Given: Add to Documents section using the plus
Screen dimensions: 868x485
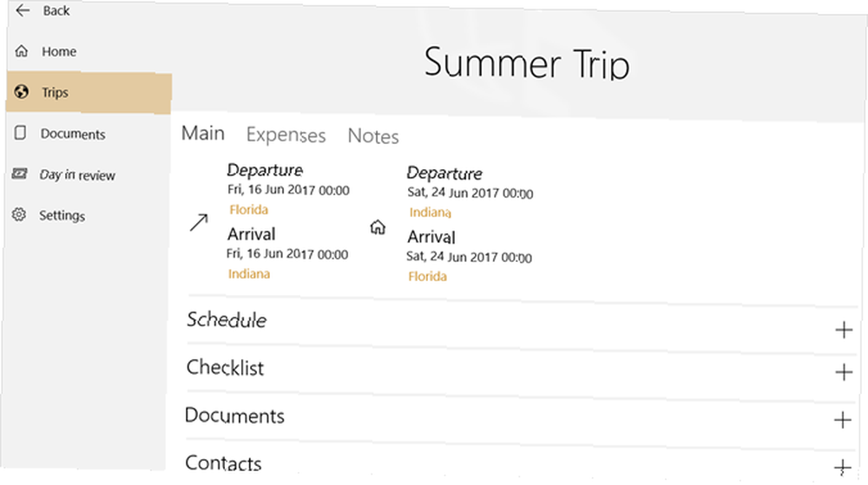Looking at the screenshot, I should [843, 420].
